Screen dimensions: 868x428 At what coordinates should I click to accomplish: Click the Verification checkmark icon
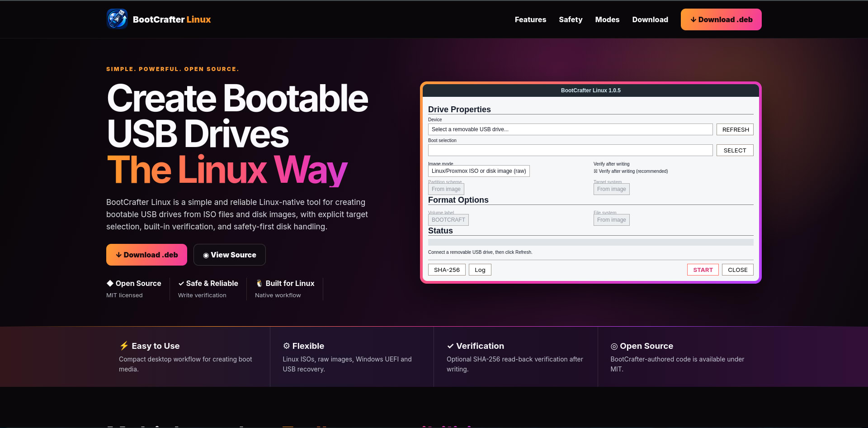coord(450,346)
